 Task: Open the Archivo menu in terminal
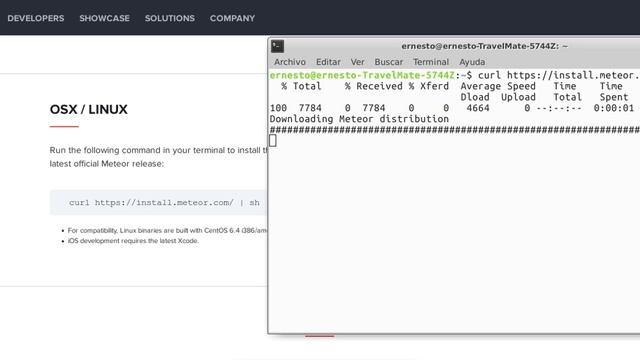tap(290, 62)
